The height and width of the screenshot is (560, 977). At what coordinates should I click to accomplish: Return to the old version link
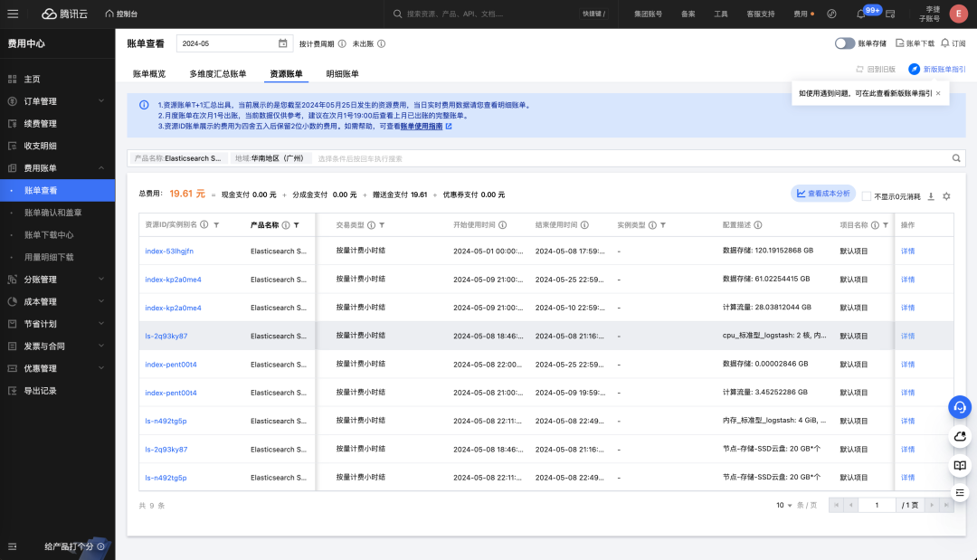[x=876, y=69]
